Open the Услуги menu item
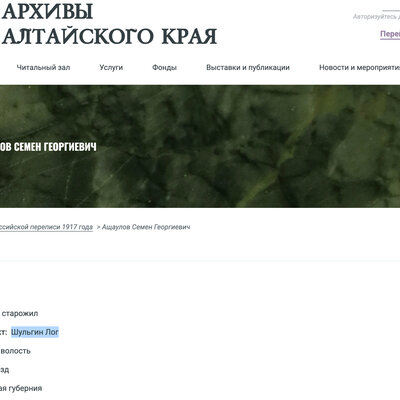The image size is (400, 400). (x=111, y=67)
